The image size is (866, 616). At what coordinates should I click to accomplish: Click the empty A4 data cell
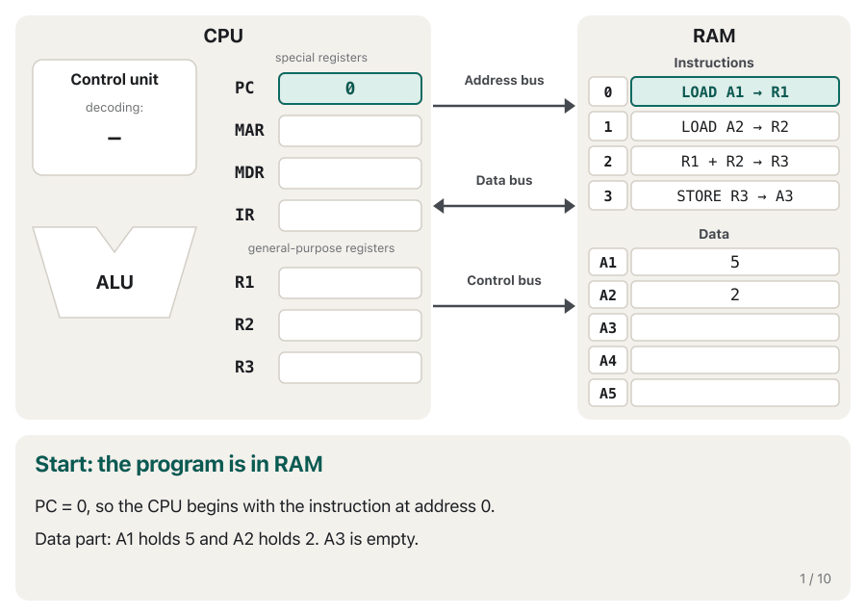point(734,360)
